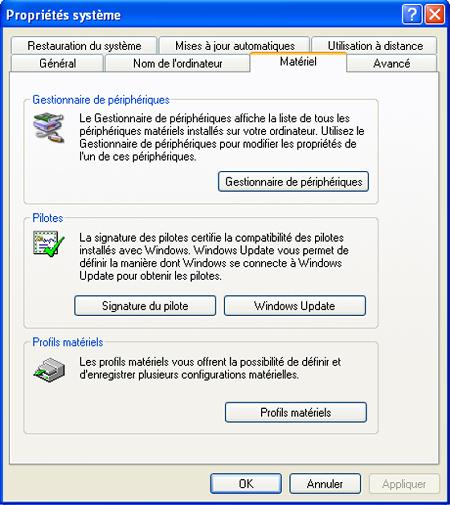Image resolution: width=450 pixels, height=505 pixels.
Task: Click the Propriétés système title bar
Action: click(x=200, y=15)
